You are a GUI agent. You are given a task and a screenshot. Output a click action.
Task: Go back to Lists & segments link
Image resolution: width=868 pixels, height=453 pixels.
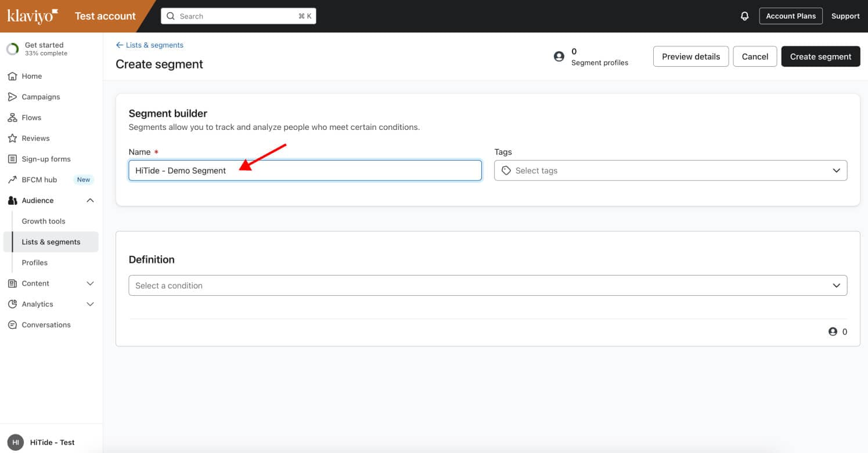click(150, 45)
